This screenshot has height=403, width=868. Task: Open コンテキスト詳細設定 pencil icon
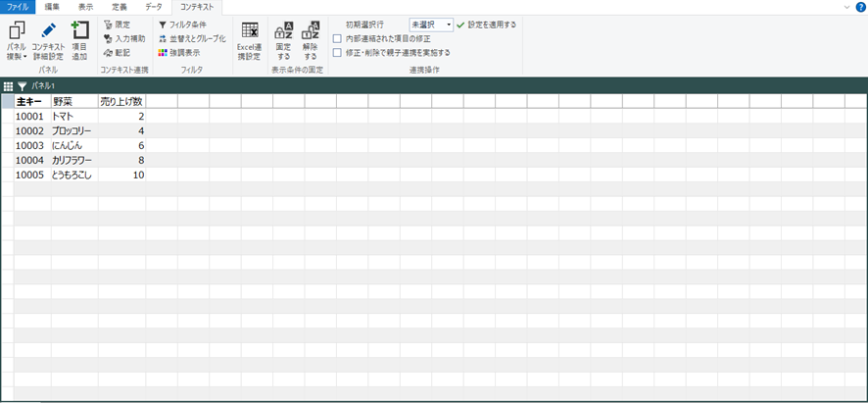48,30
